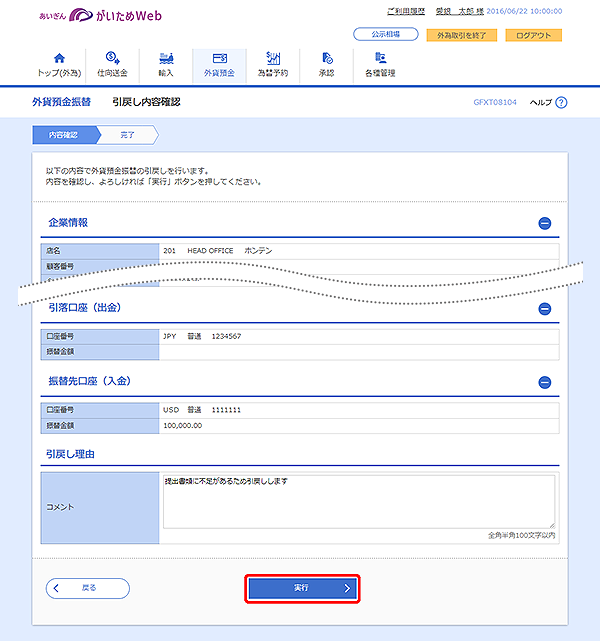Click the 実行 execute button
This screenshot has width=600, height=641.
(302, 588)
